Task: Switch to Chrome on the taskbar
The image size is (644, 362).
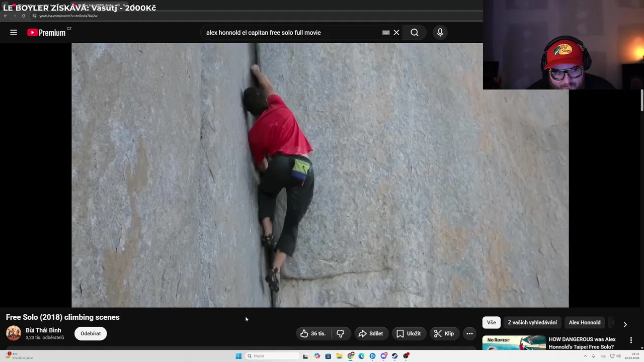Action: click(350, 356)
